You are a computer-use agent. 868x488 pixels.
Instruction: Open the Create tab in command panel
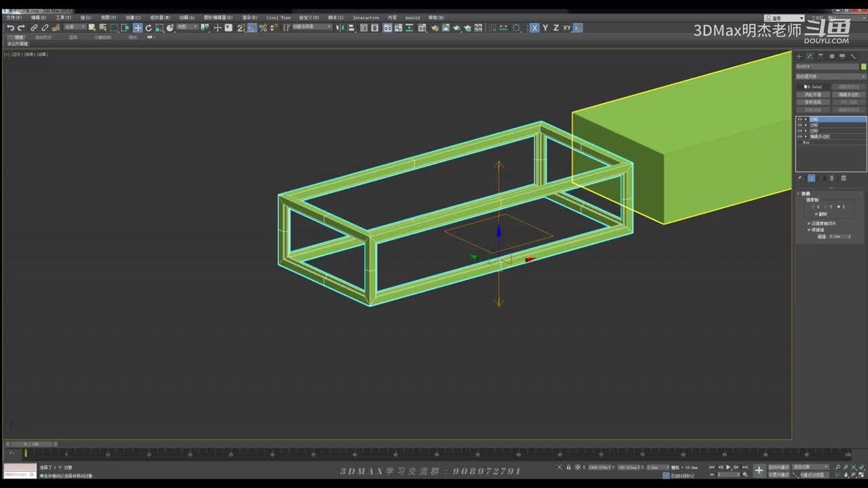pos(799,57)
